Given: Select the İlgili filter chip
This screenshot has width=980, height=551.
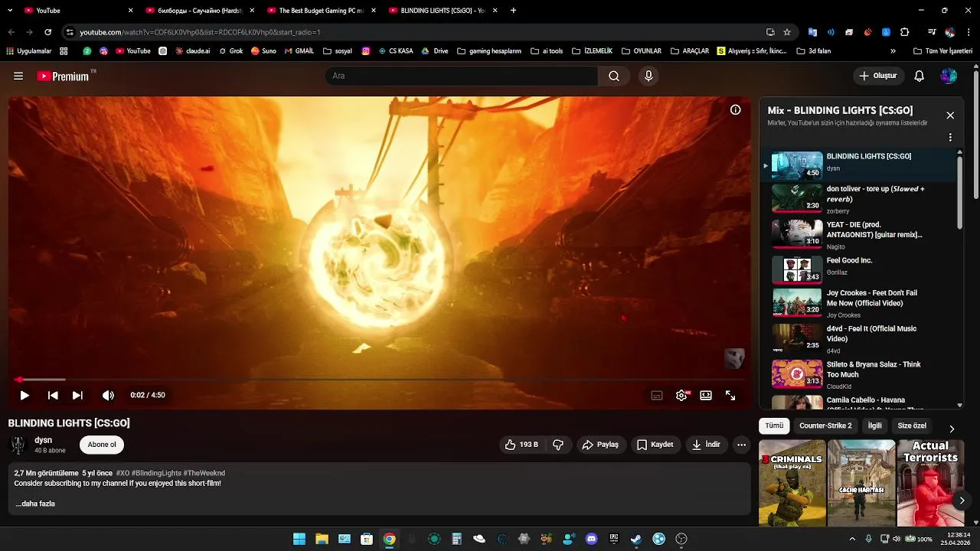Looking at the screenshot, I should point(875,425).
